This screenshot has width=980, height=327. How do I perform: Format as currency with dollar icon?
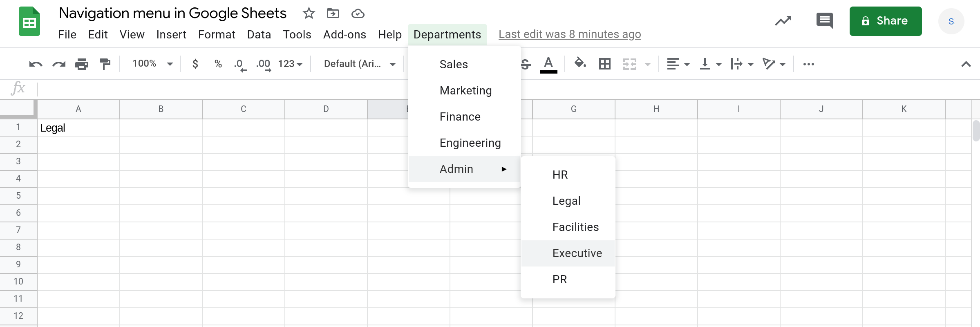(x=195, y=64)
